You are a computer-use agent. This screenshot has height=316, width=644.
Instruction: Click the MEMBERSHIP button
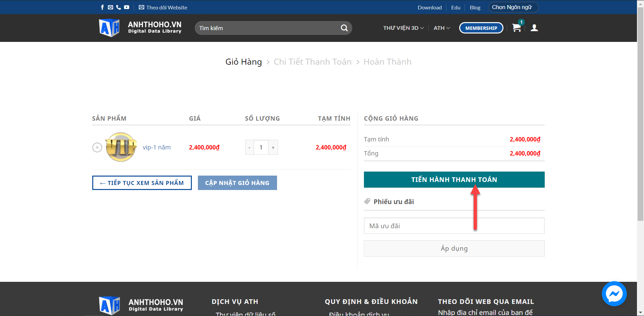(481, 28)
